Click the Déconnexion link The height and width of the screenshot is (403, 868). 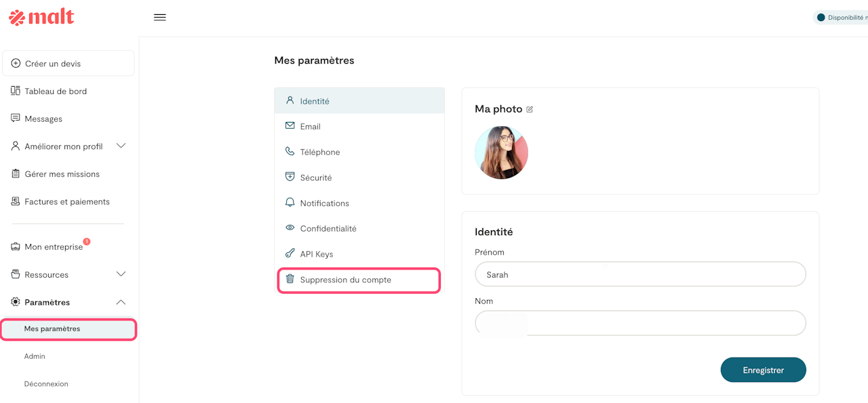pyautogui.click(x=46, y=383)
